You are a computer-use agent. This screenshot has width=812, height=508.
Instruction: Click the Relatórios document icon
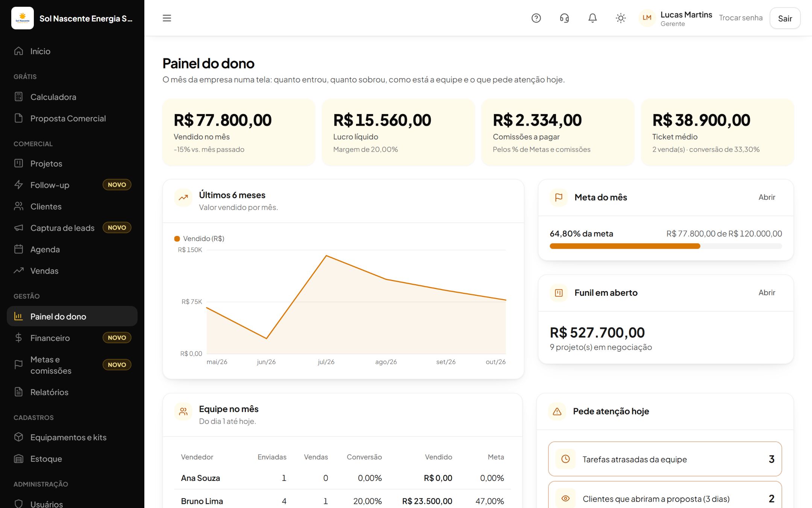(18, 392)
